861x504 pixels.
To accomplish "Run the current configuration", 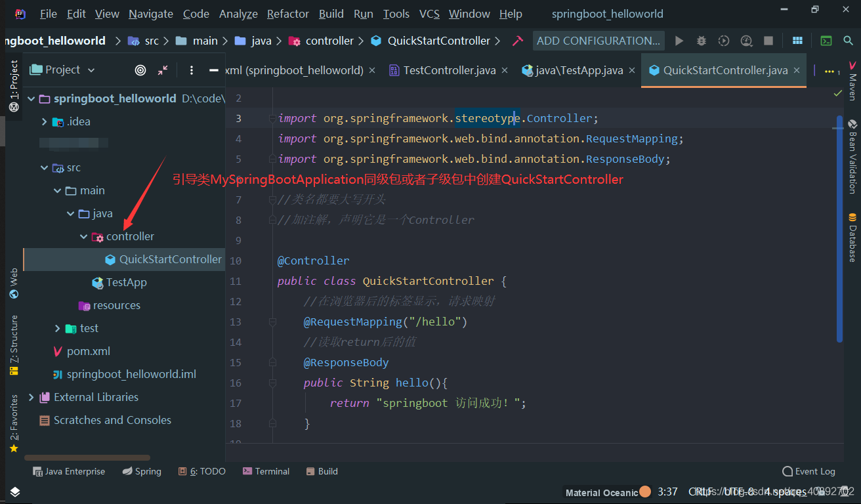I will (679, 41).
